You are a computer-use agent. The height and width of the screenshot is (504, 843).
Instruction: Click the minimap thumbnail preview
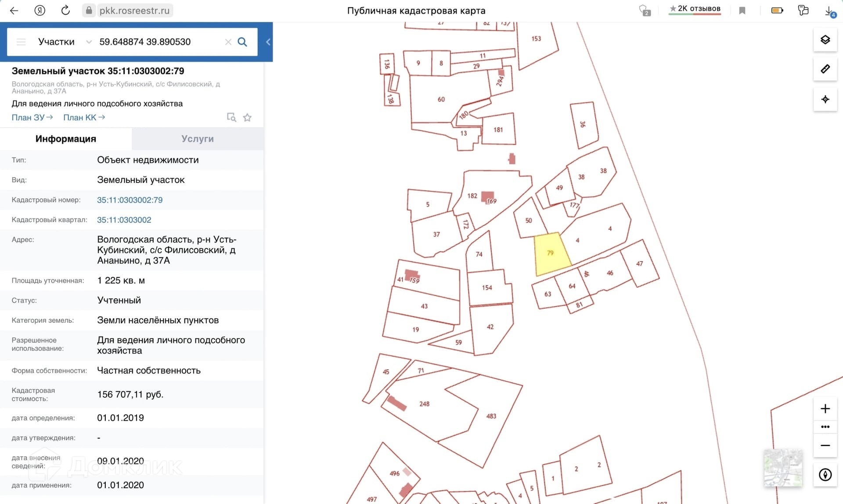click(783, 468)
